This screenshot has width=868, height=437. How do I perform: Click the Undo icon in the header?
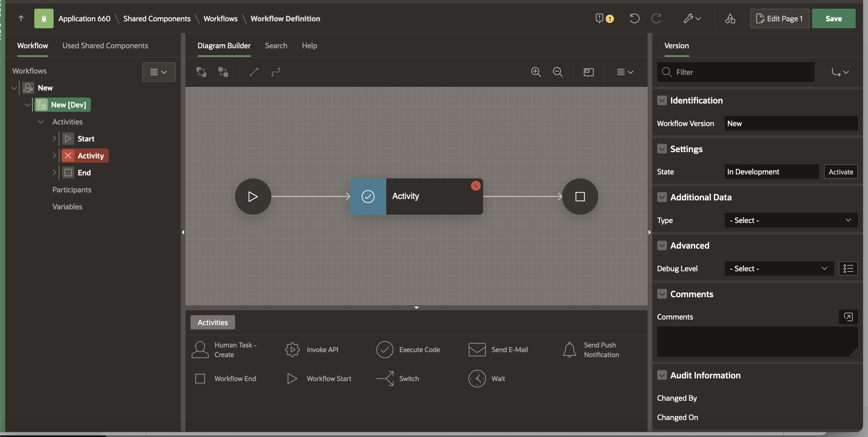[635, 18]
